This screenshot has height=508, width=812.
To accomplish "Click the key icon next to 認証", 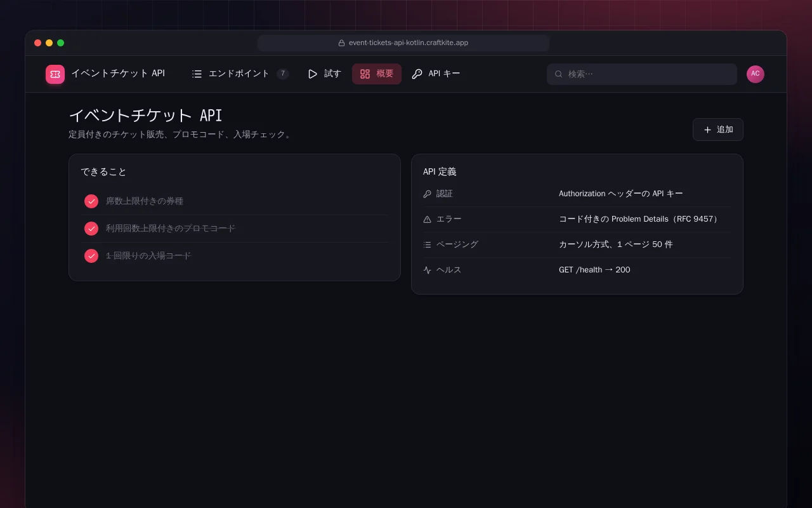I will [x=427, y=194].
